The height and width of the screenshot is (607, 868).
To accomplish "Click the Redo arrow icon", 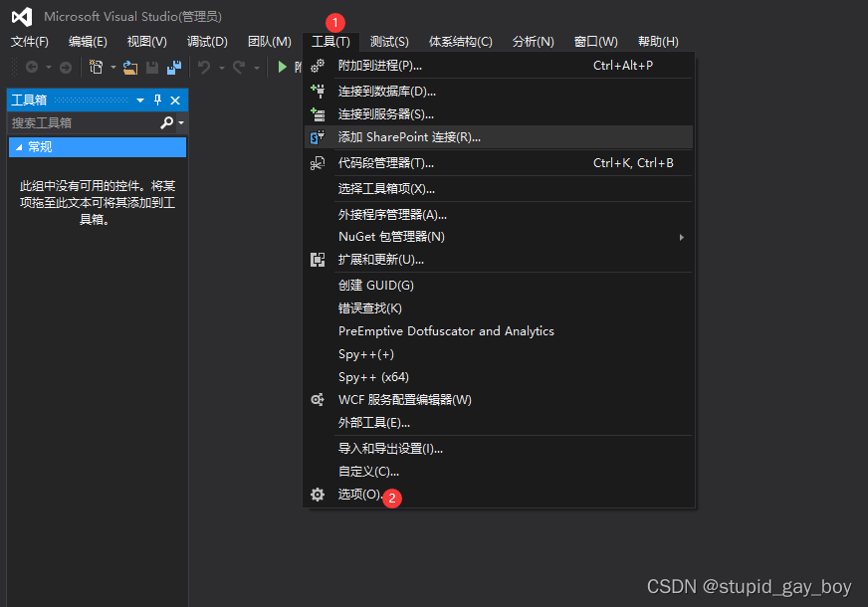I will coord(238,67).
